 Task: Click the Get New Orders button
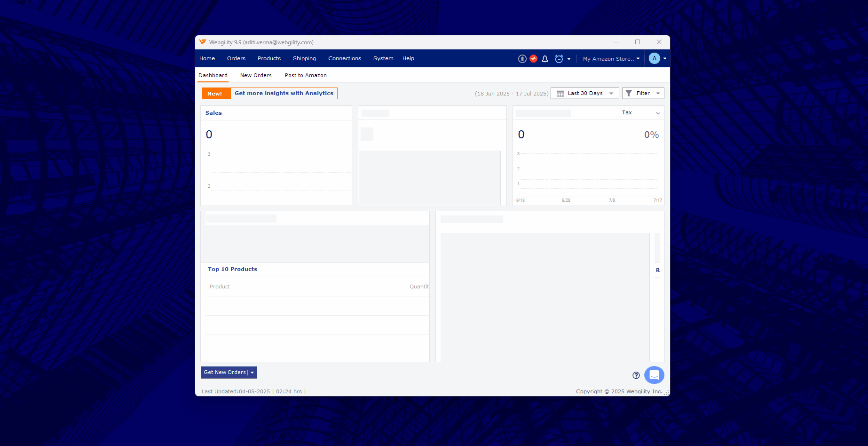[x=225, y=372]
